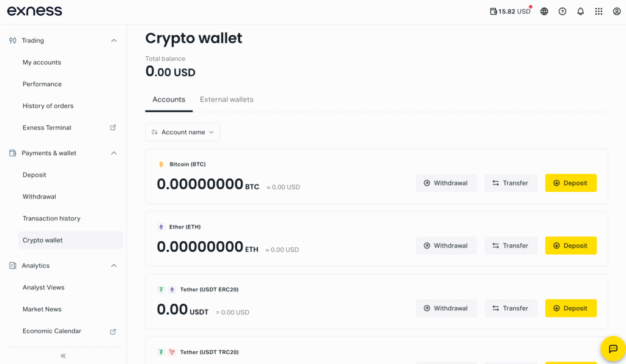This screenshot has height=364, width=626.
Task: Open the user profile icon
Action: (x=617, y=12)
